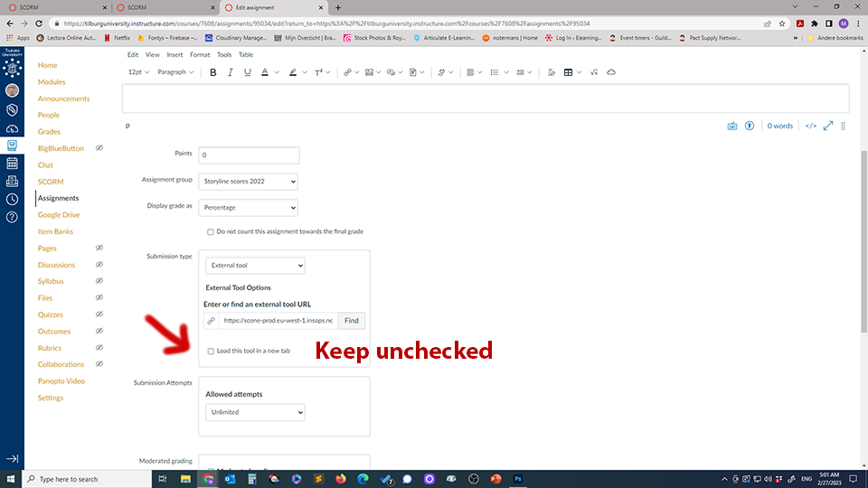
Task: Click the Points input field
Action: click(250, 155)
